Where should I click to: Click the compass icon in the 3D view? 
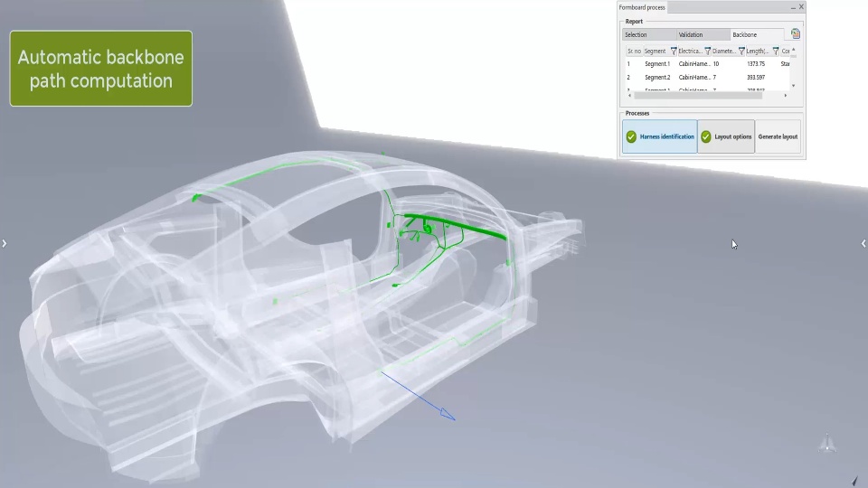(827, 443)
